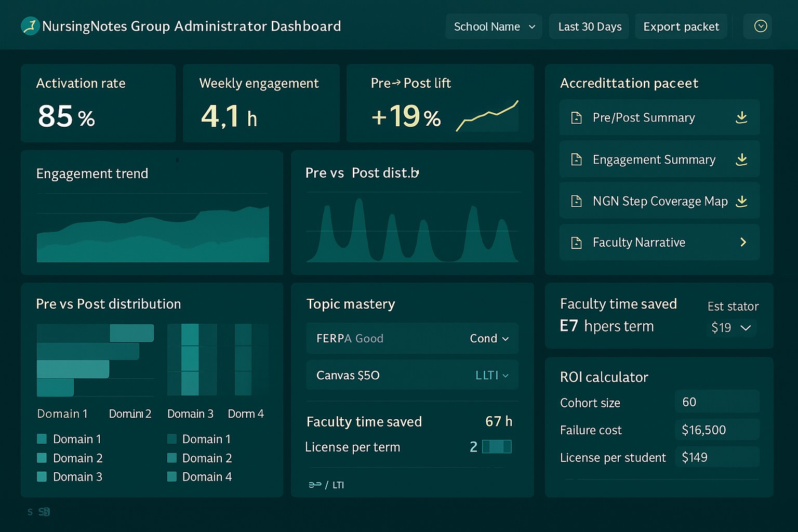This screenshot has height=532, width=798.
Task: Open the $19 dropdown under Est stator
Action: pyautogui.click(x=731, y=328)
